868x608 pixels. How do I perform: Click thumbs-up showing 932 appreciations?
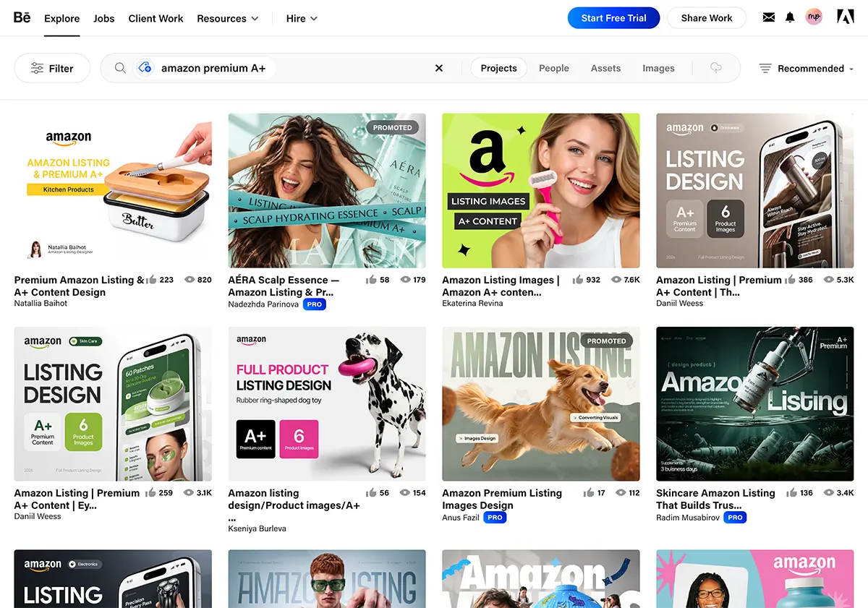[x=578, y=280]
